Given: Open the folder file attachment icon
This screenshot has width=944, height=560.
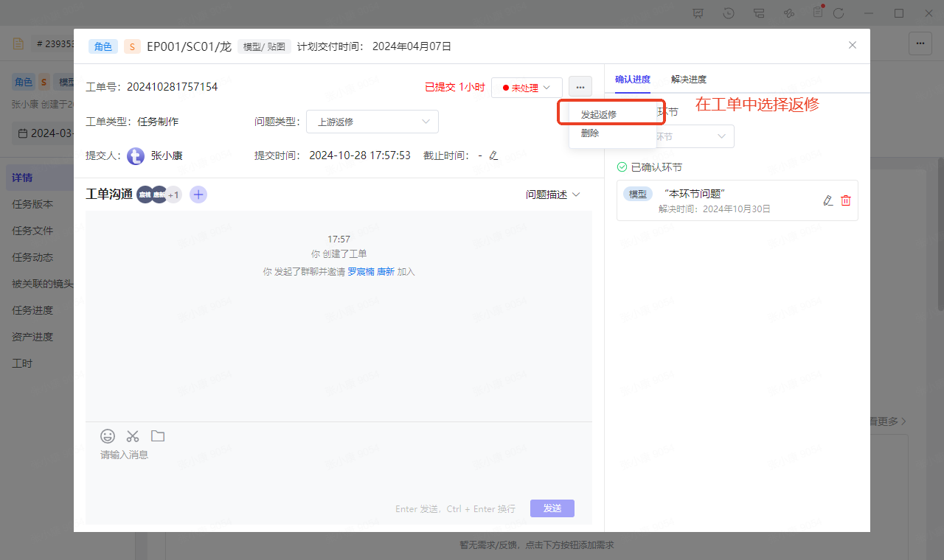Looking at the screenshot, I should click(x=158, y=436).
